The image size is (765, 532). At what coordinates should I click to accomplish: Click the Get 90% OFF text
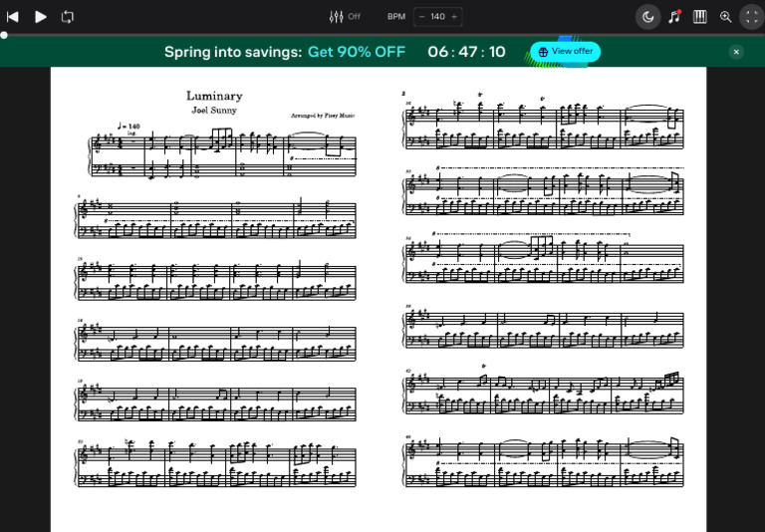click(357, 52)
